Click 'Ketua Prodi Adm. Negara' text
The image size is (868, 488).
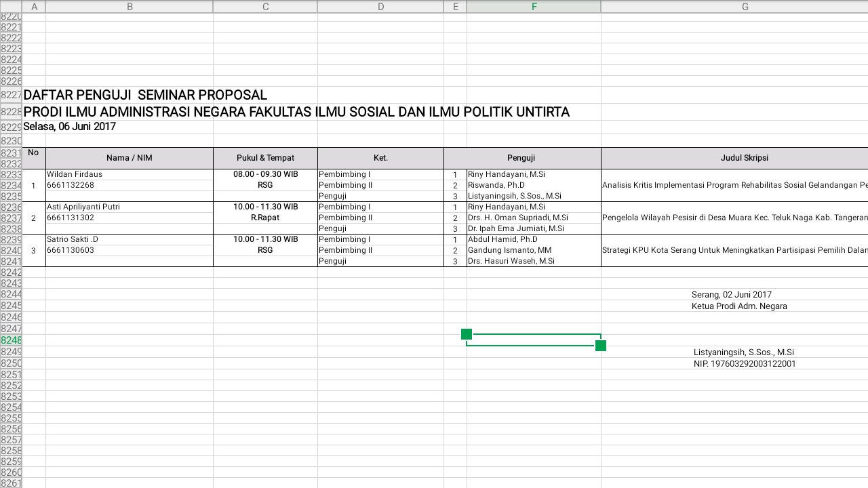[x=739, y=306]
